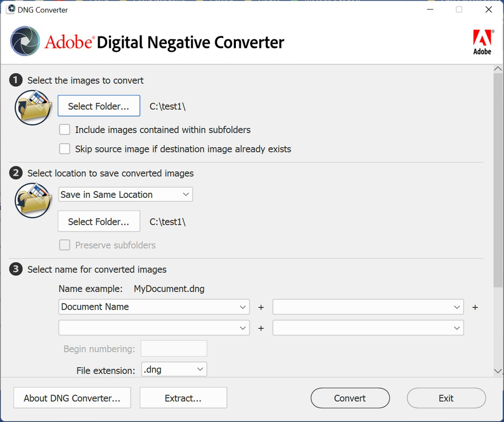The height and width of the screenshot is (422, 504).
Task: Click the Select name for converted images heading
Action: (97, 270)
